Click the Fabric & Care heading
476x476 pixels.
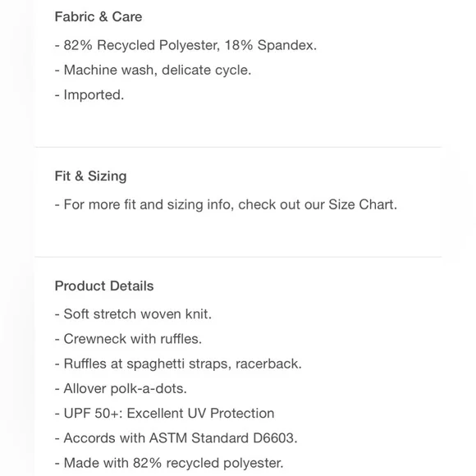(98, 16)
